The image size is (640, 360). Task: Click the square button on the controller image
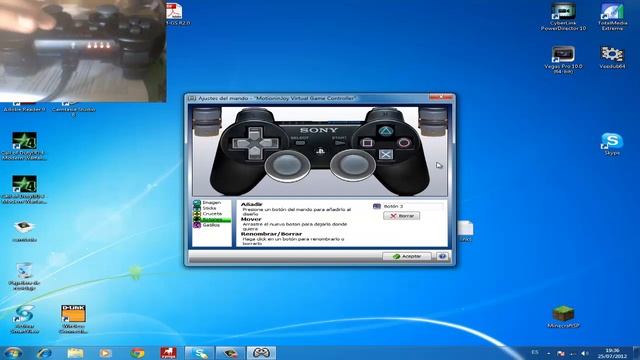pyautogui.click(x=367, y=142)
